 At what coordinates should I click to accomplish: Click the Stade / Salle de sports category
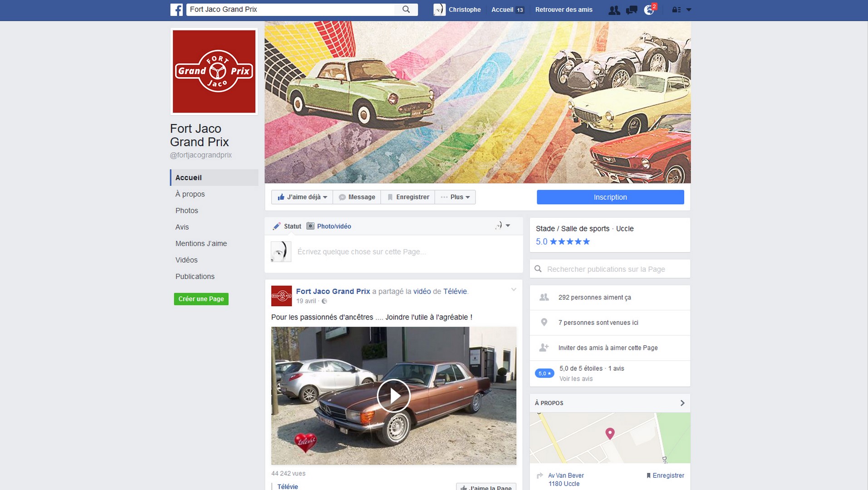(x=573, y=229)
